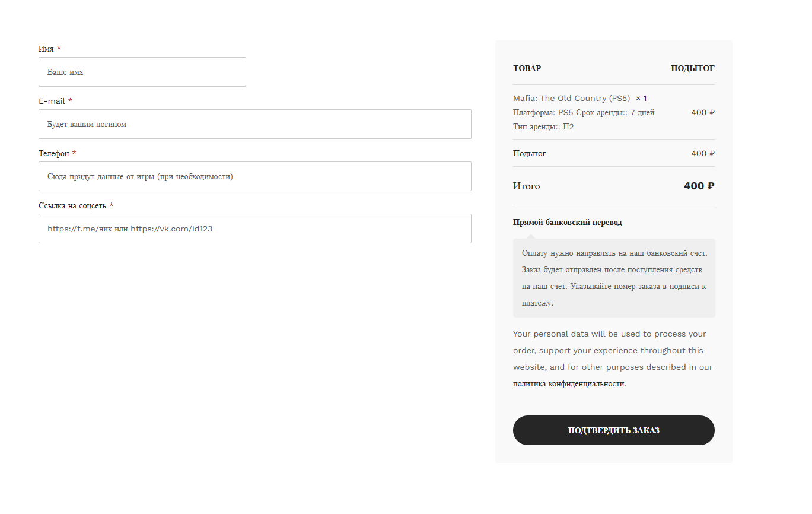Focus the E-mail field with login placeholder

click(255, 124)
